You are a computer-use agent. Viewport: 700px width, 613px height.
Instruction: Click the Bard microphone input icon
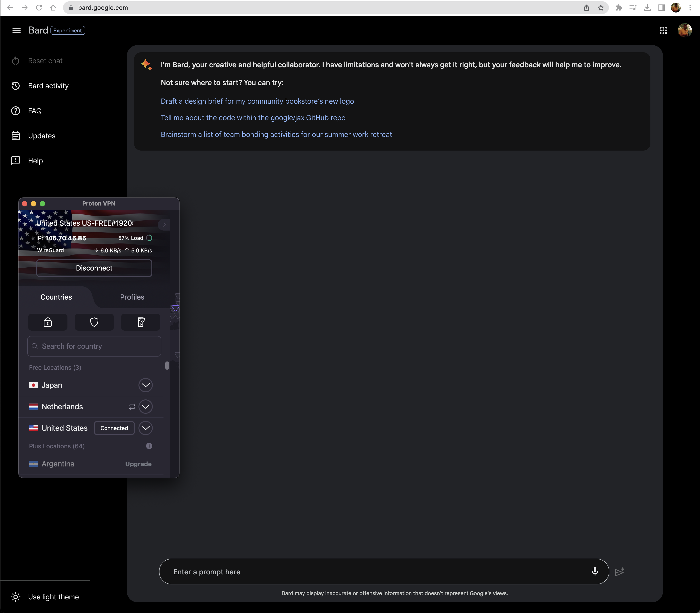(595, 571)
